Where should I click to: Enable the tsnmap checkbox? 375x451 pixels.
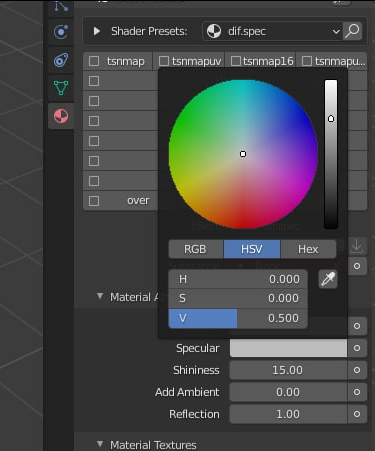click(94, 61)
